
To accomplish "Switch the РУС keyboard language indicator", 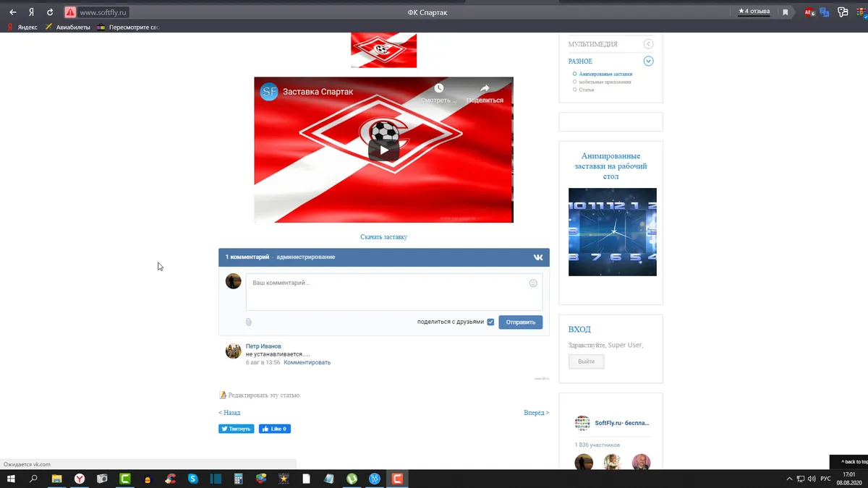I will click(x=825, y=479).
